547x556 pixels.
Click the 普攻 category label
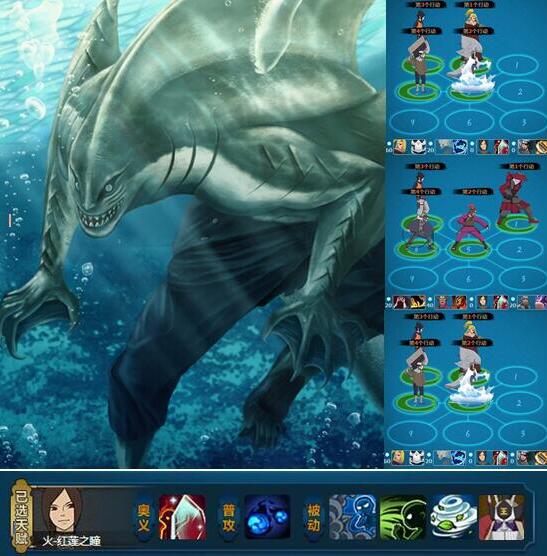229,518
